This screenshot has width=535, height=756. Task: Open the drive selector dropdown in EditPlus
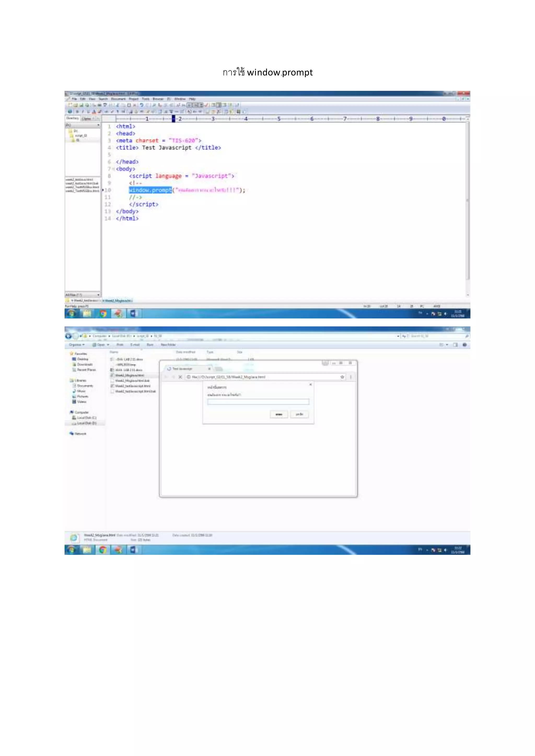pos(98,126)
